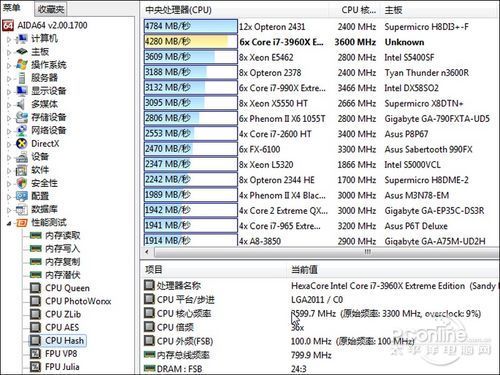The image size is (500, 375).
Task: Click the 多媒体 speaker icon
Action: [21, 104]
